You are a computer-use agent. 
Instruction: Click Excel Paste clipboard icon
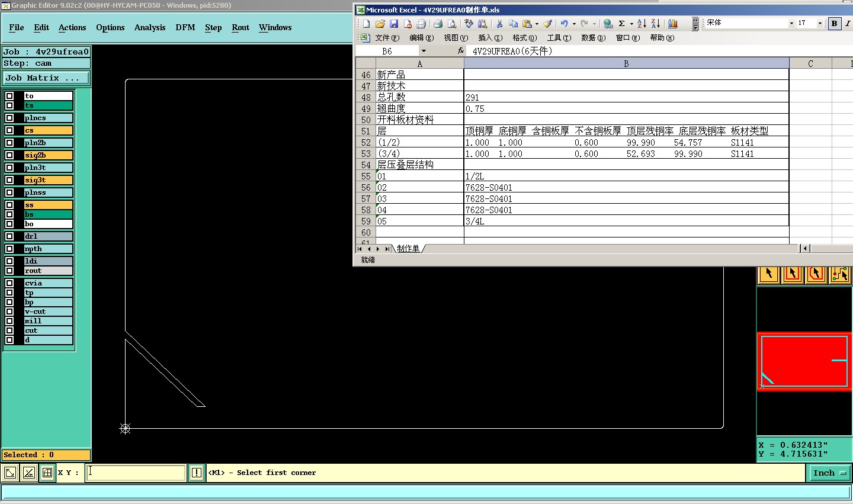coord(527,24)
